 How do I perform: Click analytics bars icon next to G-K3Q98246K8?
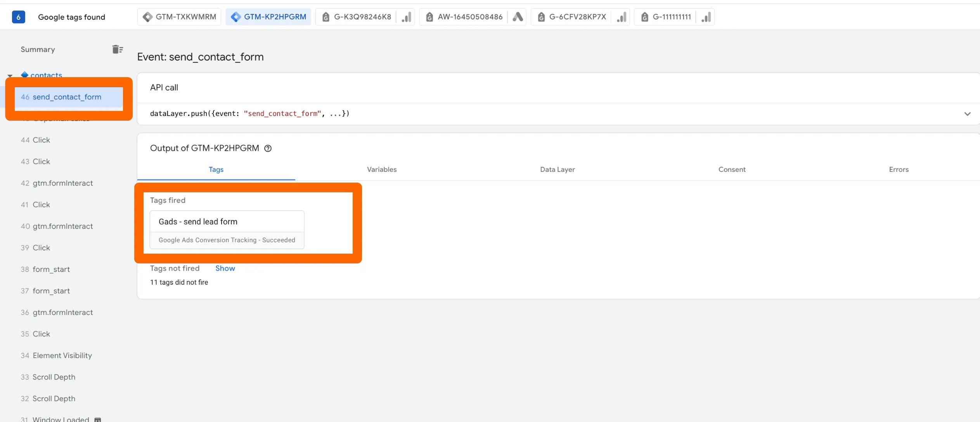[x=406, y=17]
